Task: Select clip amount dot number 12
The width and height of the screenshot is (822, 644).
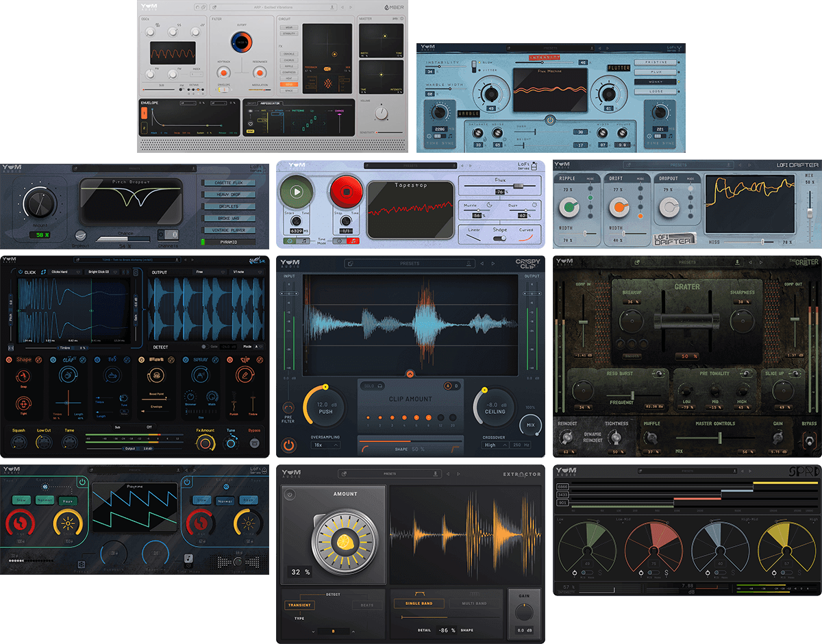Action: pyautogui.click(x=440, y=417)
